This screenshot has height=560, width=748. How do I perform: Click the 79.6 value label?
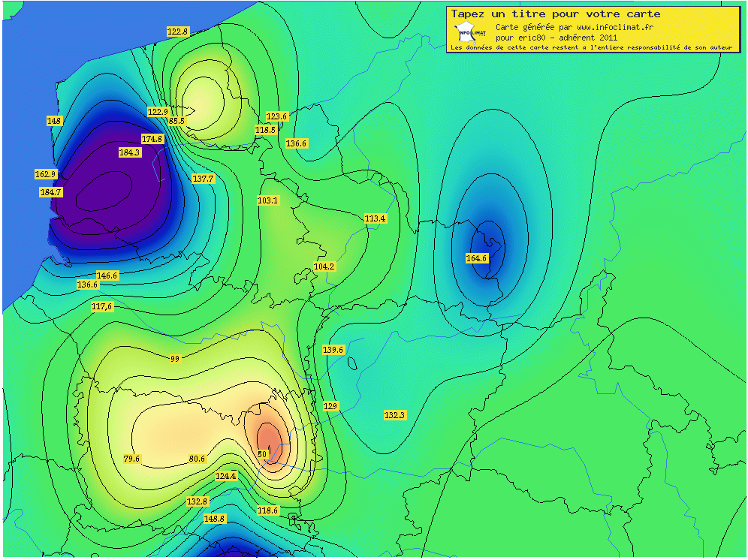(131, 459)
